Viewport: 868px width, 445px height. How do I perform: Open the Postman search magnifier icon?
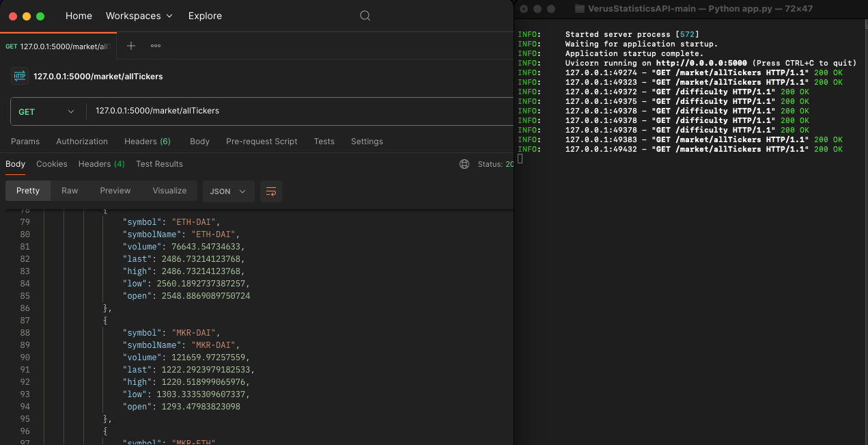tap(365, 16)
